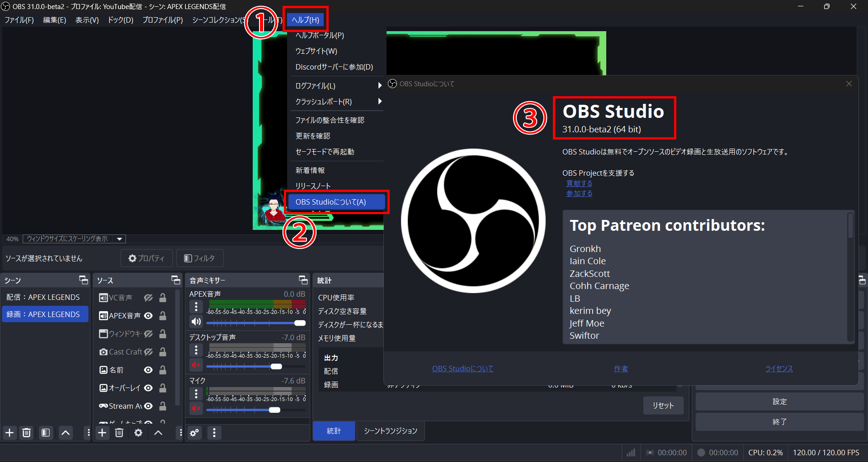This screenshot has width=868, height=462.
Task: Click the 終了 button
Action: coord(779,422)
